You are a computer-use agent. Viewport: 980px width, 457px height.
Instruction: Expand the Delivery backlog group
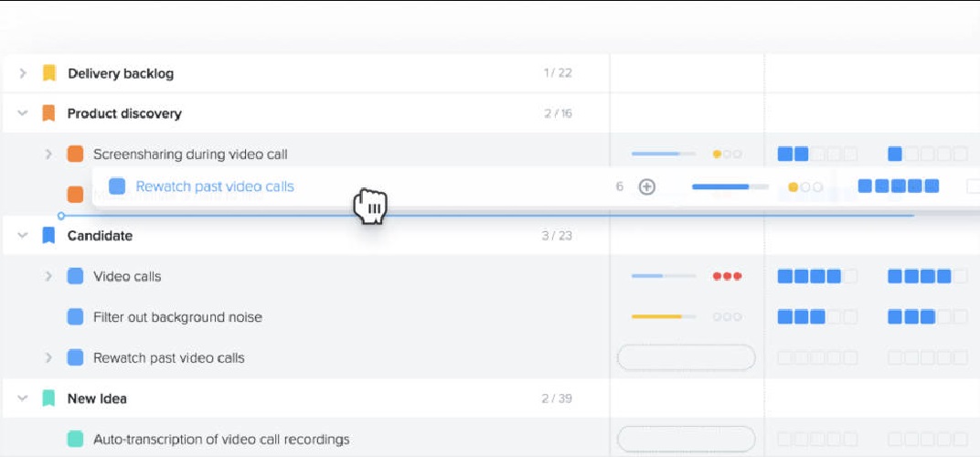click(x=23, y=73)
